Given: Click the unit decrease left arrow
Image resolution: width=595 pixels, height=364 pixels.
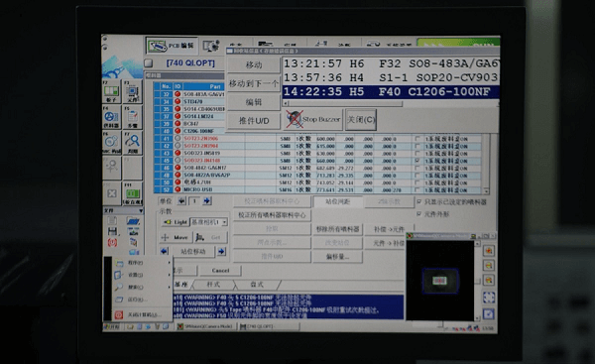Looking at the screenshot, I should click(x=181, y=200).
